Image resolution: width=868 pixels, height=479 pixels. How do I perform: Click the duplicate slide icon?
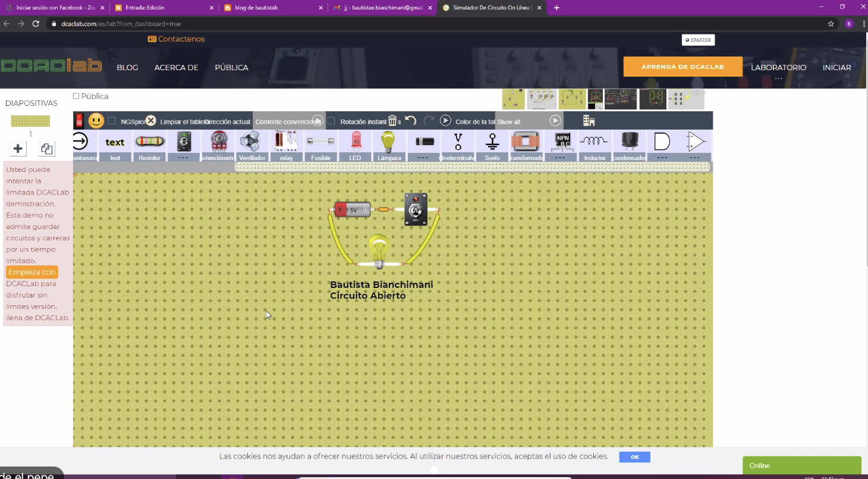[x=46, y=149]
